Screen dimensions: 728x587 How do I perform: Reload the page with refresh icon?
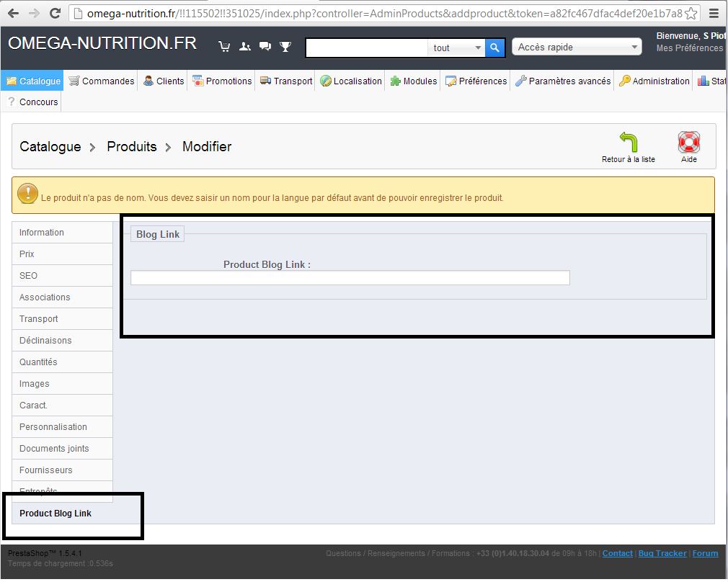point(55,14)
